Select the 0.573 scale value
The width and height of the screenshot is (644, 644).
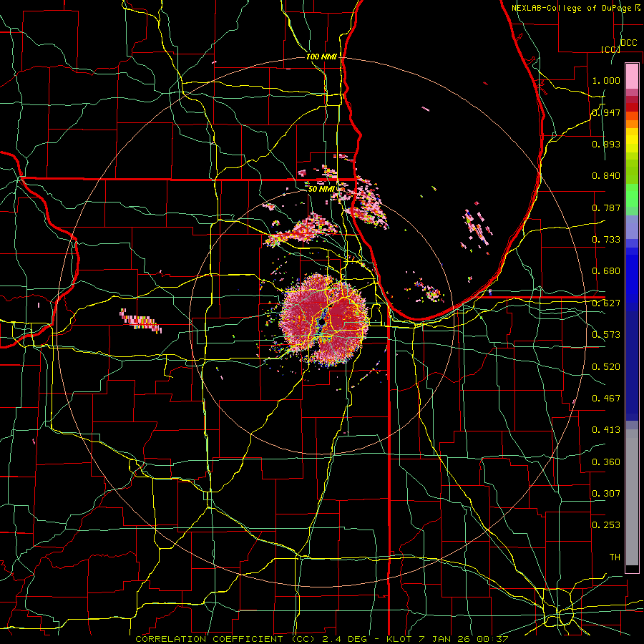click(606, 335)
